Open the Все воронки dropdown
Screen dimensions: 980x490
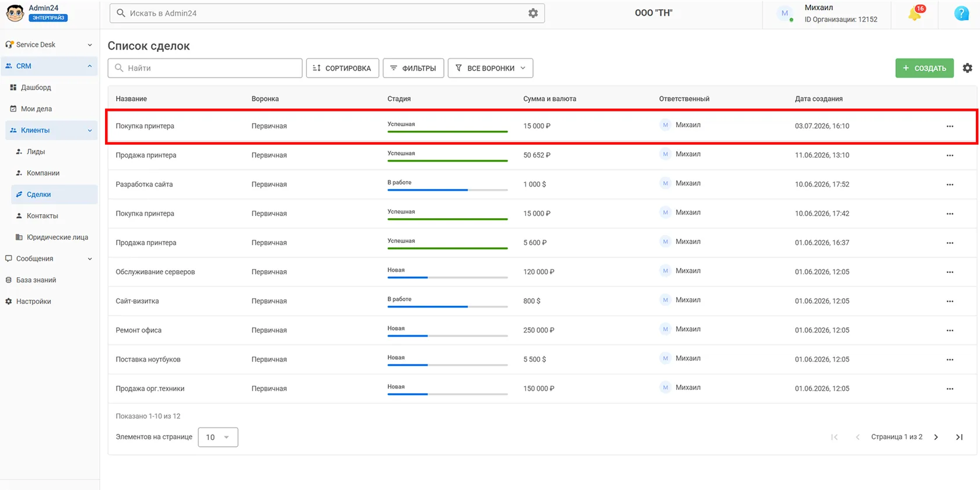491,68
